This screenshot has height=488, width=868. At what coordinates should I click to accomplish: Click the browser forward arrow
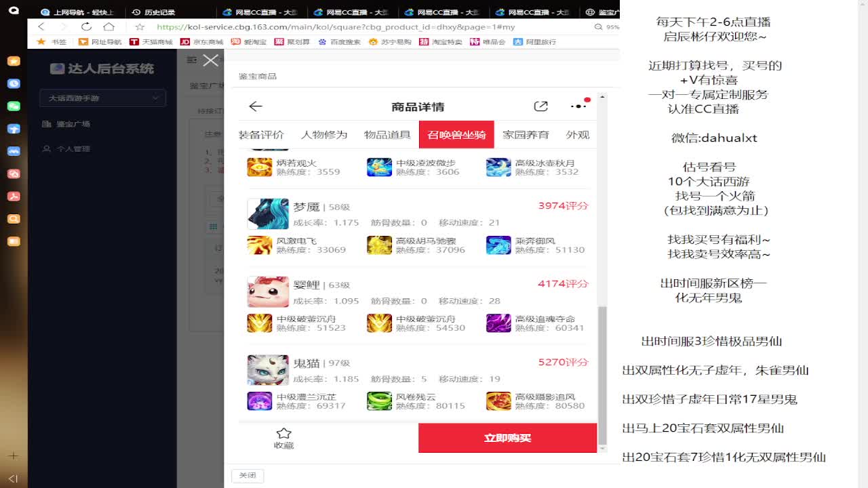point(64,26)
